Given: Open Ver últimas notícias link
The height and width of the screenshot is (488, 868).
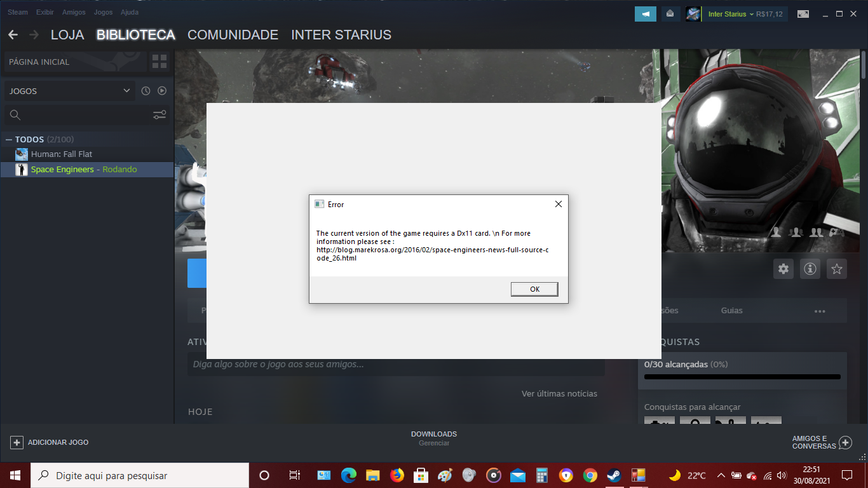Looking at the screenshot, I should click(559, 394).
